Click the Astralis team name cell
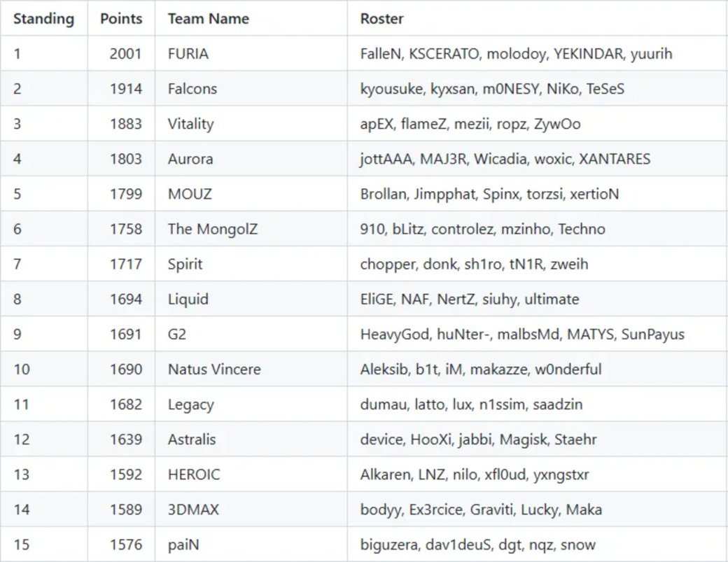728x562 pixels. (x=192, y=440)
